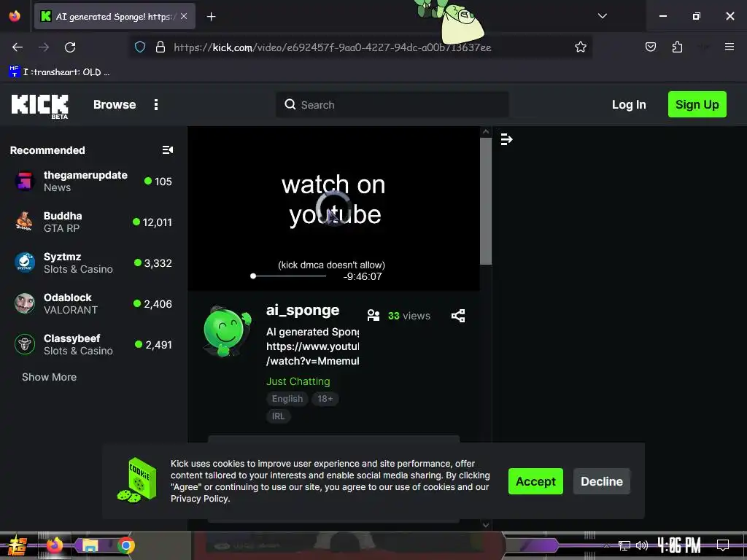Click Syztmz avatar icon

pyautogui.click(x=25, y=262)
